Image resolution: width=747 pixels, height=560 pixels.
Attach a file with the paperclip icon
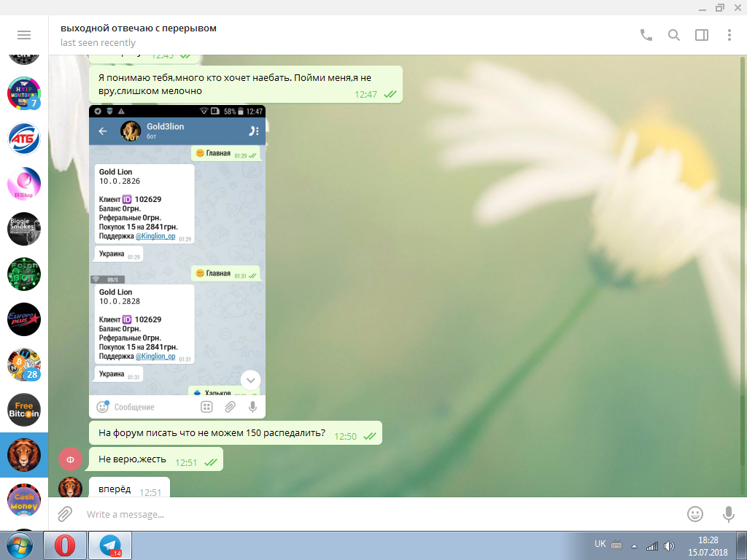(x=65, y=514)
